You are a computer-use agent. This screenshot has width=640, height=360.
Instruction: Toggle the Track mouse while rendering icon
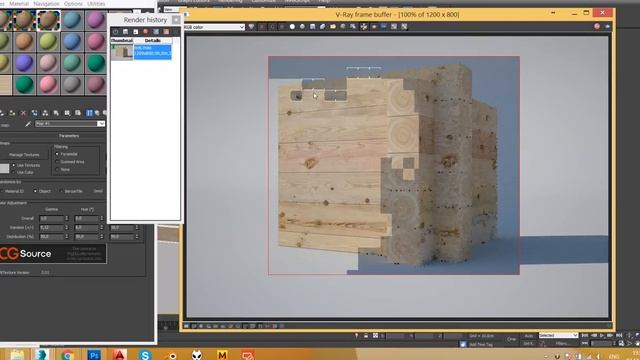click(x=364, y=27)
